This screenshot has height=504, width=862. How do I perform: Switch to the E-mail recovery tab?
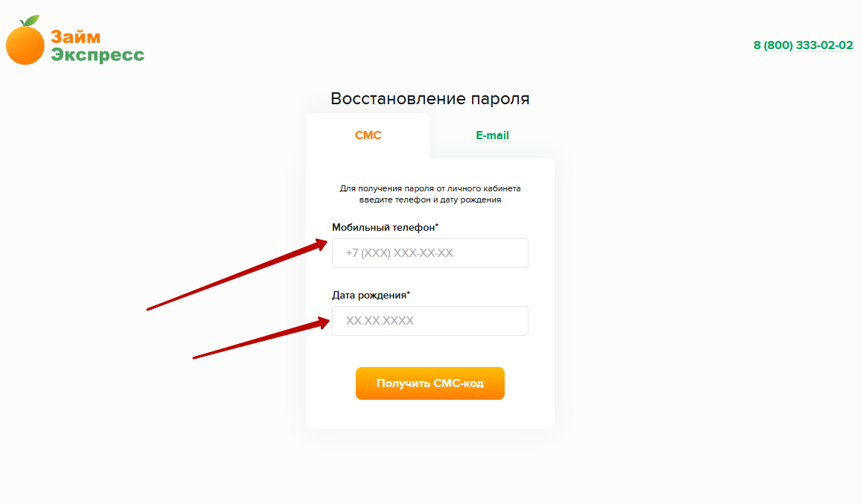(492, 135)
